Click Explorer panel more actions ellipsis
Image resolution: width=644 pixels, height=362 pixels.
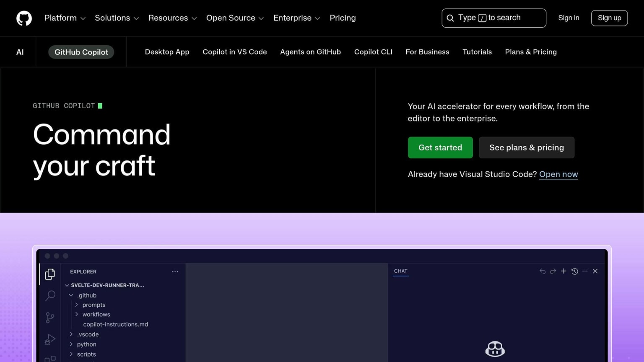click(x=175, y=271)
